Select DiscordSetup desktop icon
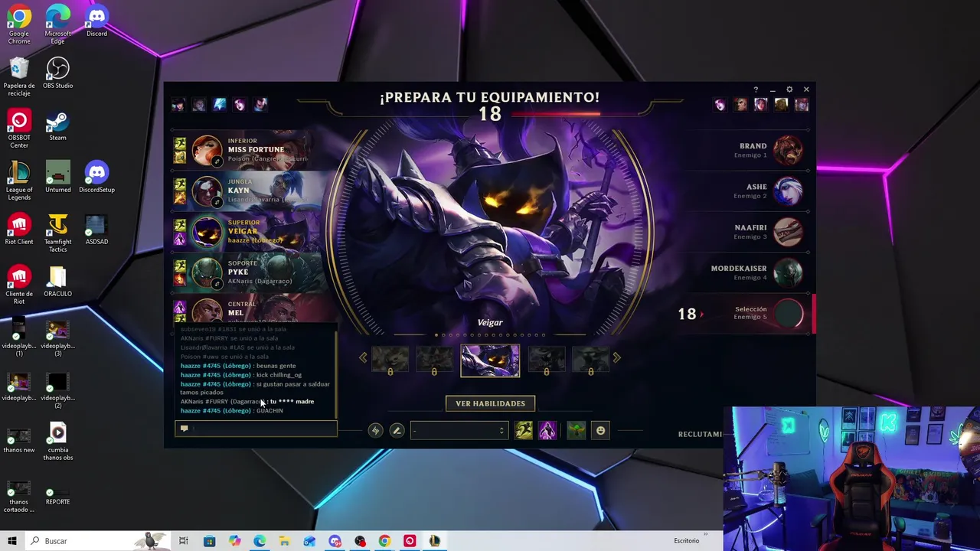980x551 pixels. pyautogui.click(x=96, y=178)
